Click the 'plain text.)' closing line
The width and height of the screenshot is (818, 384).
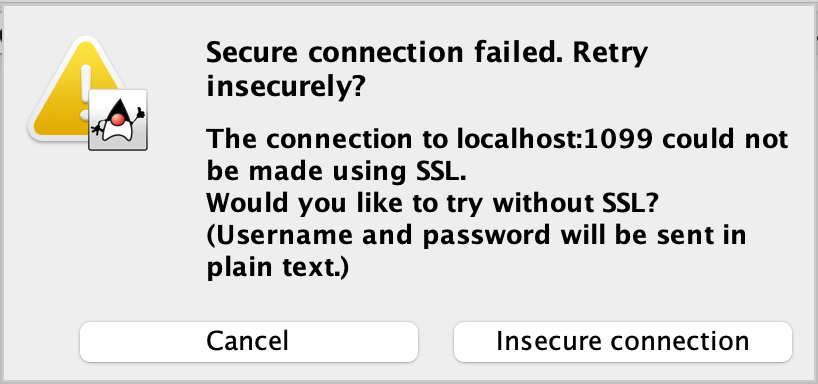point(277,269)
